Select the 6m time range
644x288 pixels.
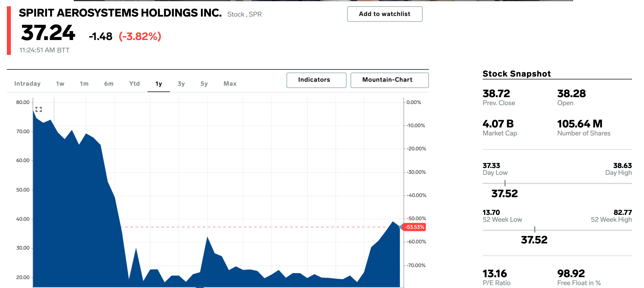point(109,84)
